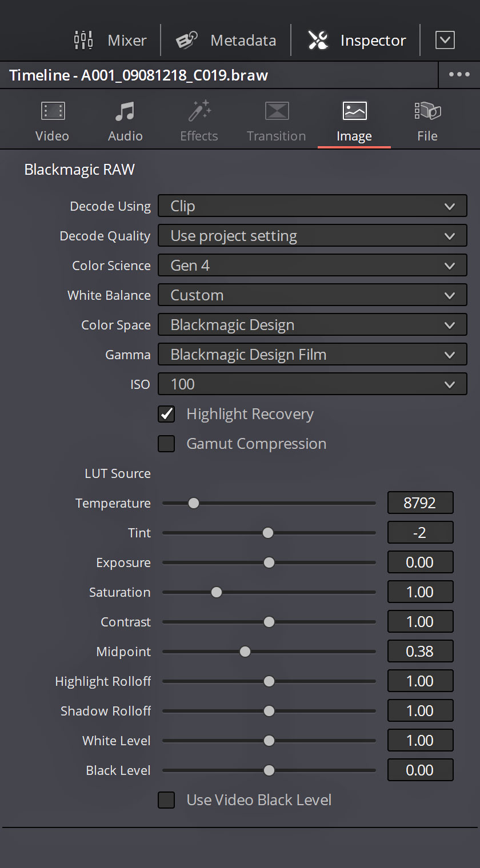Open the Decode Using dropdown
The height and width of the screenshot is (868, 480).
click(x=312, y=206)
